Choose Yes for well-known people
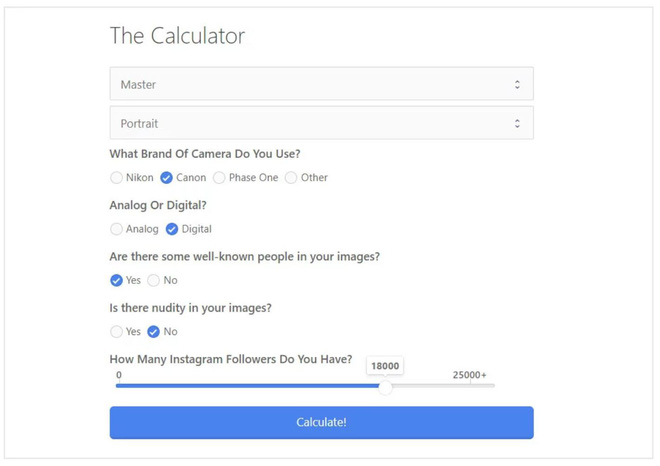 (116, 280)
